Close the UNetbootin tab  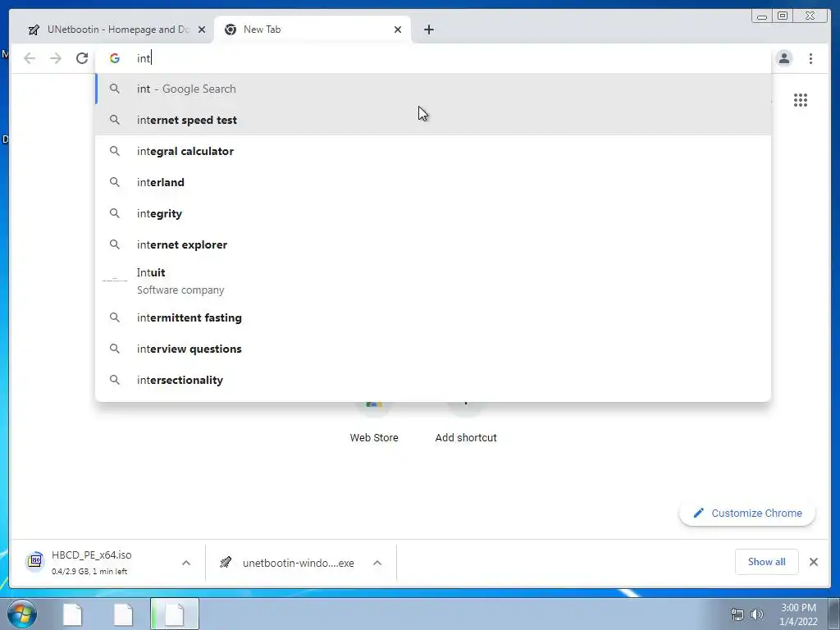click(x=202, y=30)
